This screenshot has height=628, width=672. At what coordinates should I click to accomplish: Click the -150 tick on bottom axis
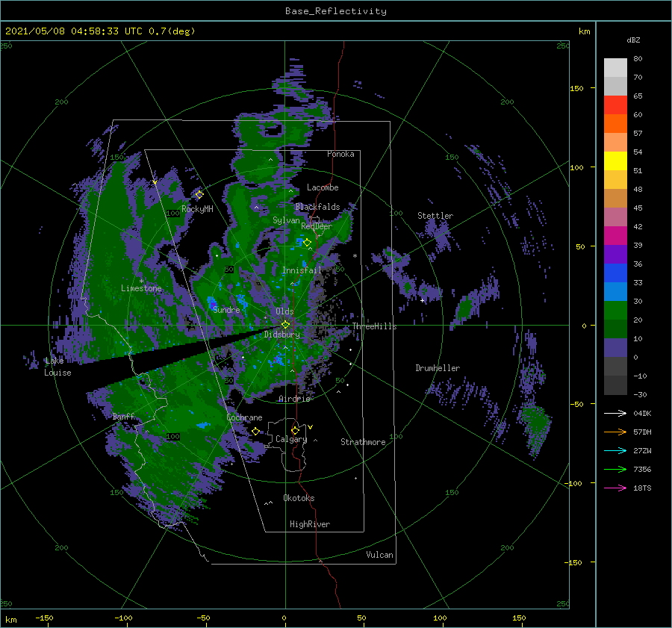pos(44,618)
